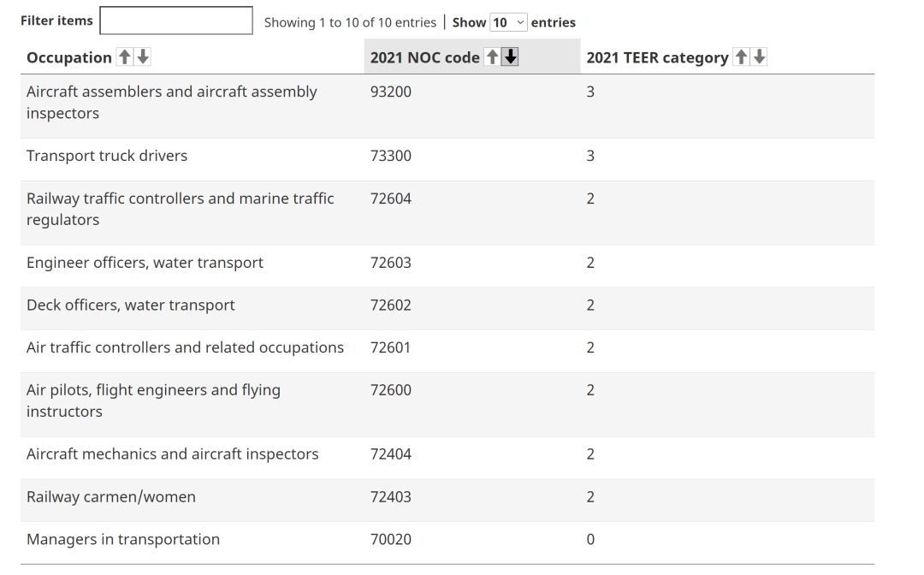
Task: Open the Show entries dropdown
Action: [x=509, y=23]
